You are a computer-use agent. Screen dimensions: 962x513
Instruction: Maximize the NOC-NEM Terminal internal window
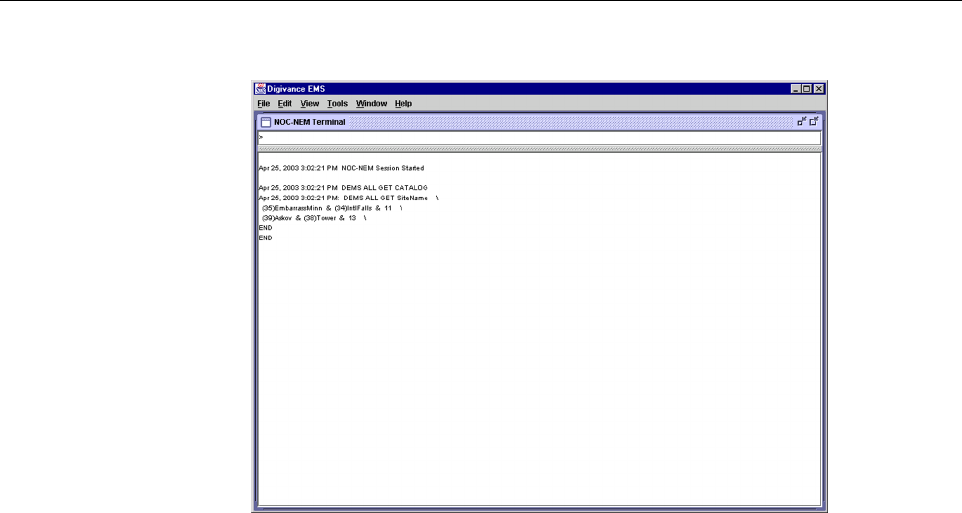tap(814, 122)
